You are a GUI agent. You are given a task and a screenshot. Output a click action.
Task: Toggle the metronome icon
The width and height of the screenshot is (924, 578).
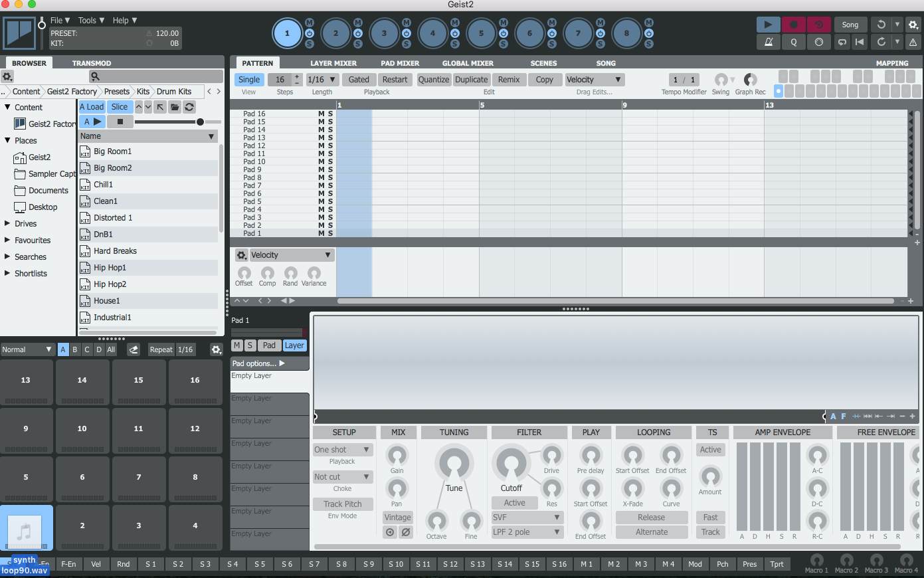click(x=769, y=42)
